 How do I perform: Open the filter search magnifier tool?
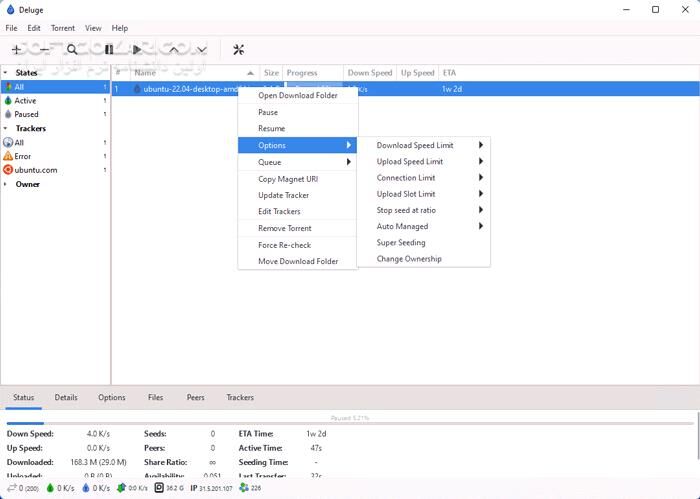click(72, 49)
